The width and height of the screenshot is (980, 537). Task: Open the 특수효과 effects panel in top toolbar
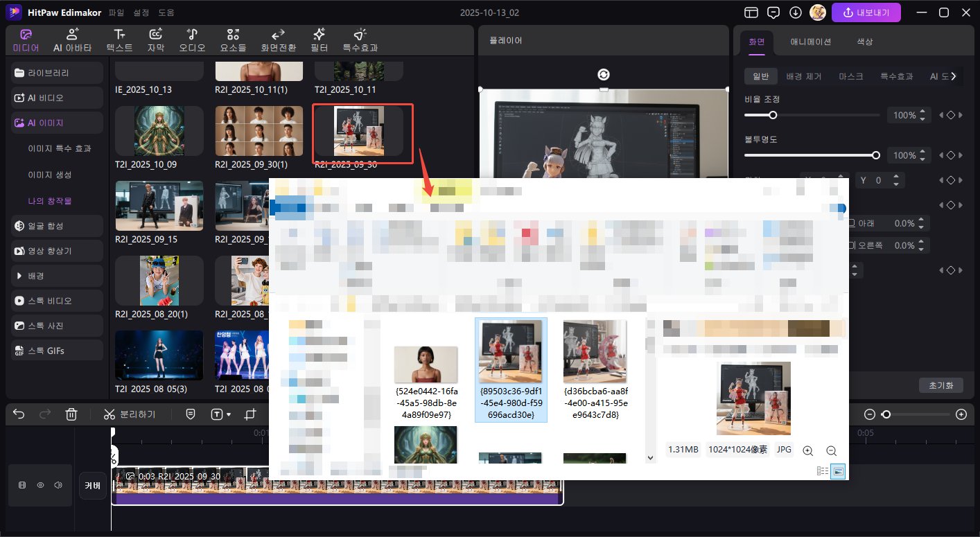(360, 40)
